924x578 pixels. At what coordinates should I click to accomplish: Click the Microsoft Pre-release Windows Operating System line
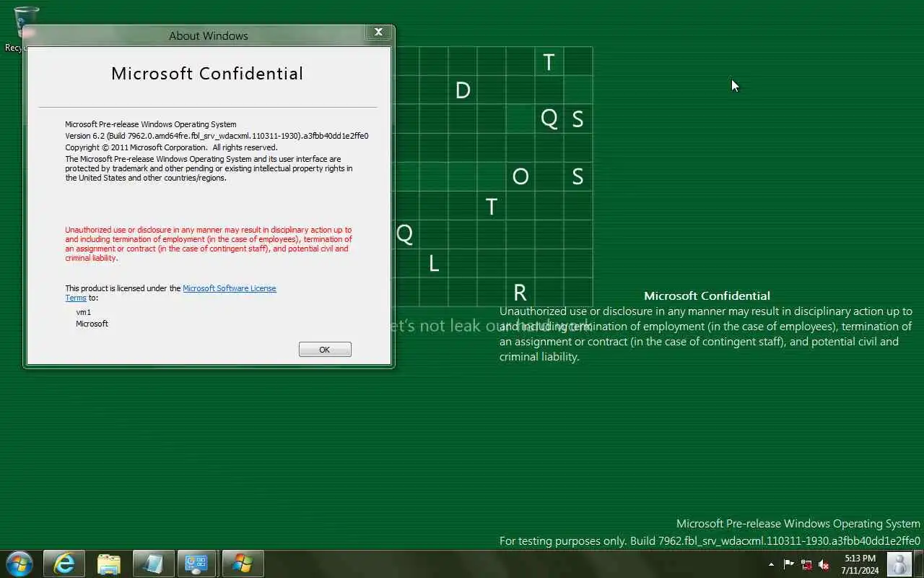pos(151,124)
